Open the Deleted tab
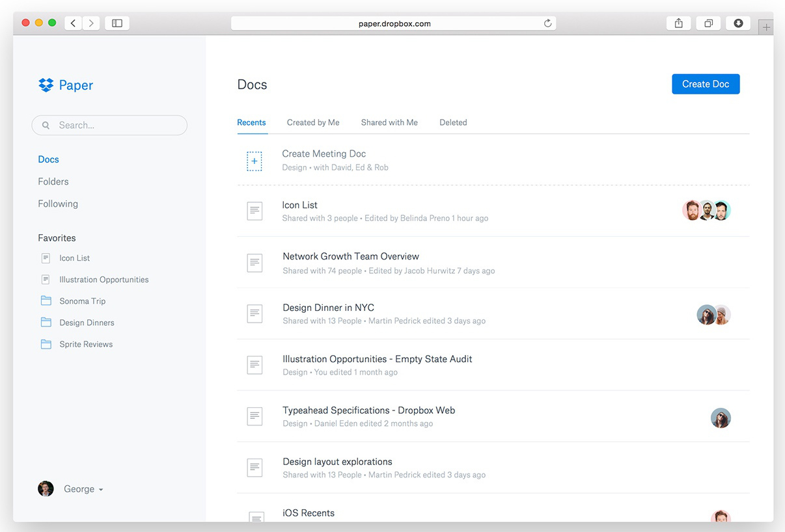The height and width of the screenshot is (532, 785). tap(453, 122)
